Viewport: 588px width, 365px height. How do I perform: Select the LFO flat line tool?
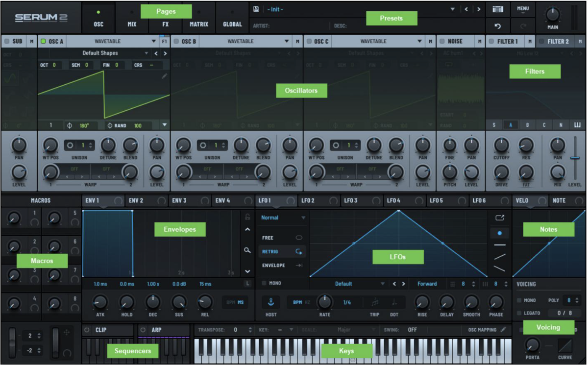[500, 244]
